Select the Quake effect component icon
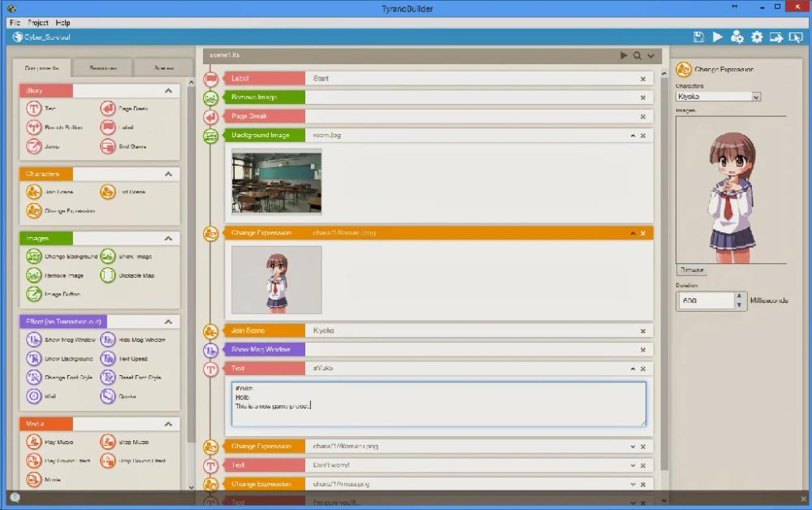 pos(108,395)
